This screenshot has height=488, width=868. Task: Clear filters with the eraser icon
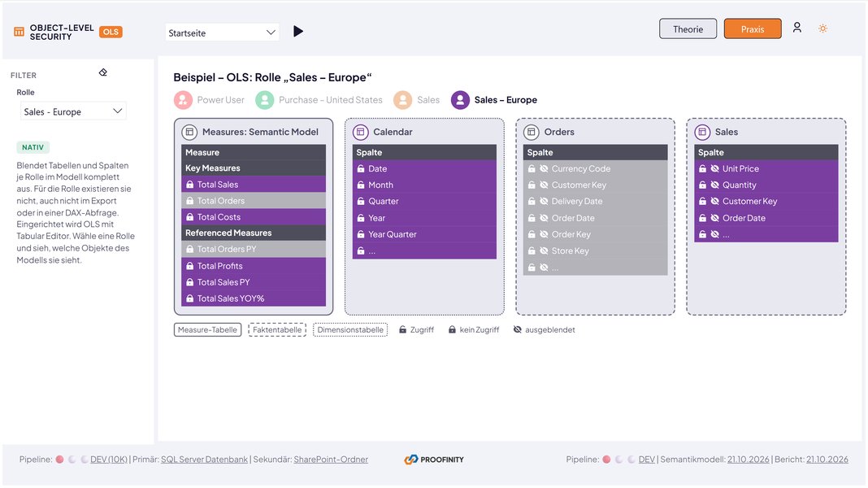coord(103,72)
